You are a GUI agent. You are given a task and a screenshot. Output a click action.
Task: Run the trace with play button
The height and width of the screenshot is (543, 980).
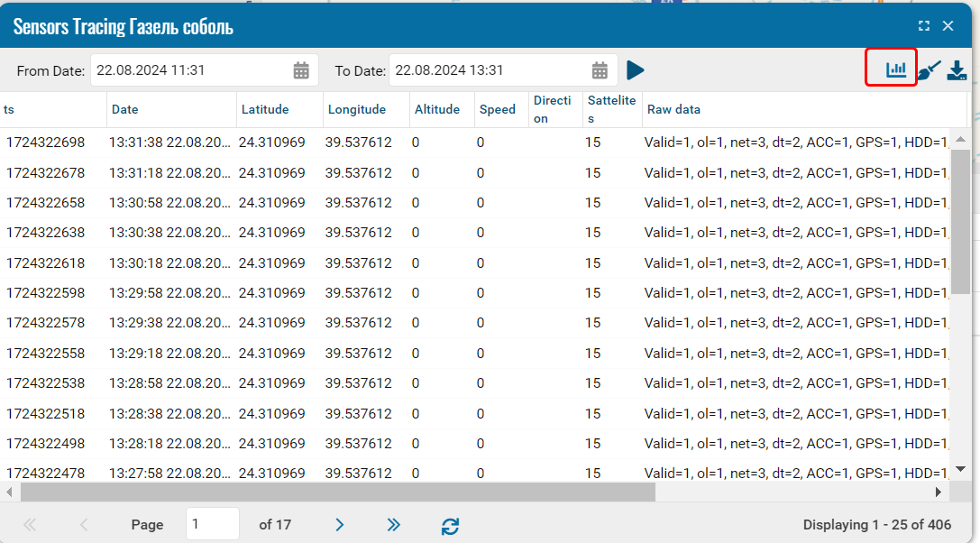[636, 70]
